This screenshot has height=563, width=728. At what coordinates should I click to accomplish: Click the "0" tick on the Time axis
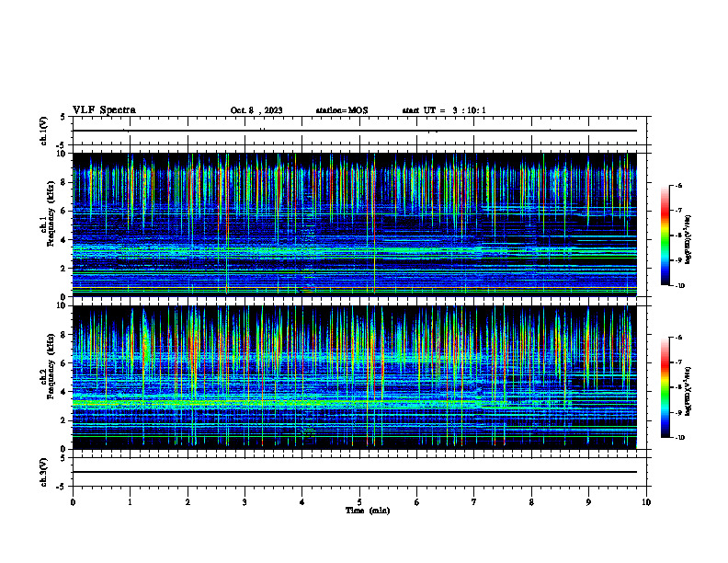click(x=73, y=502)
